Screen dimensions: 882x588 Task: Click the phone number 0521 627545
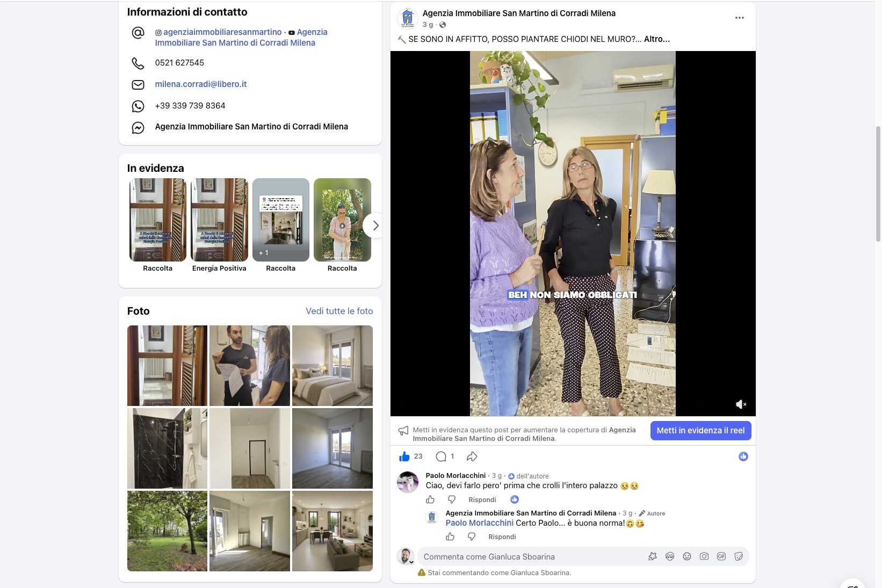(179, 63)
